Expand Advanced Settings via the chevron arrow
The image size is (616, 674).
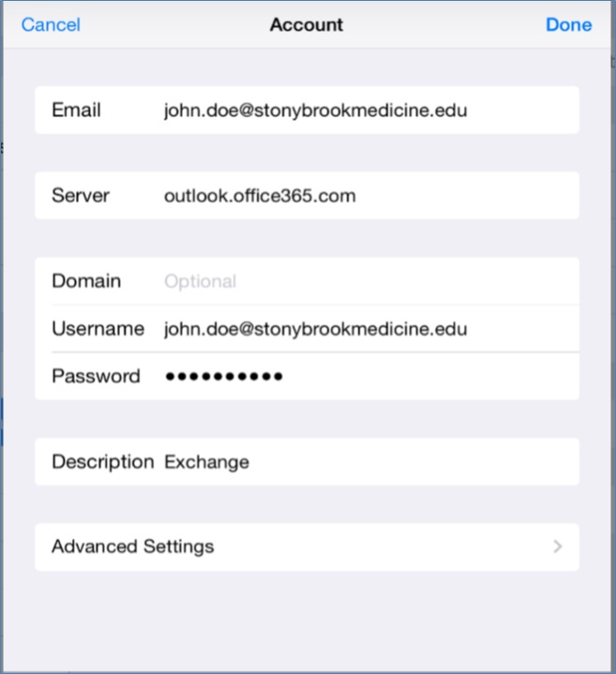click(x=557, y=547)
